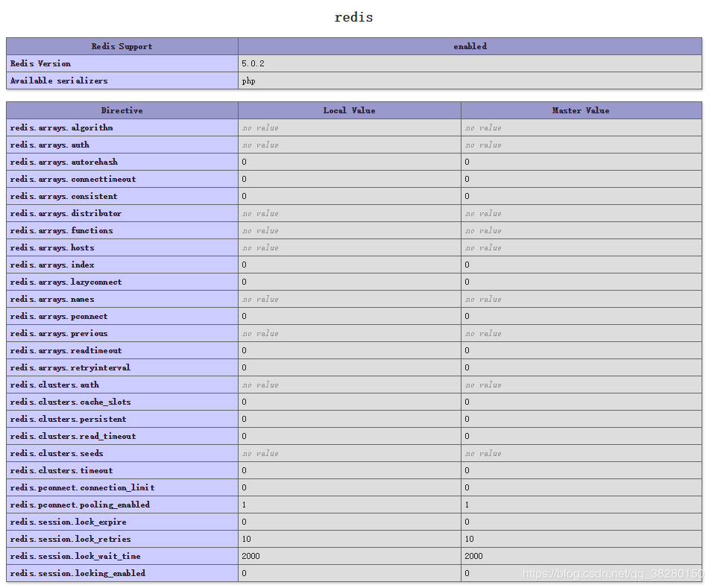The image size is (712, 588).
Task: Click the 'Directive' column header
Action: point(122,110)
